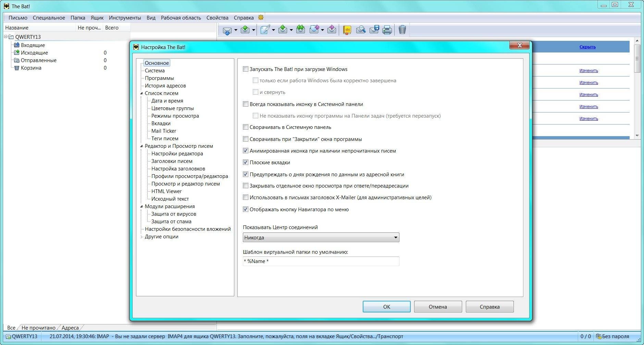Click the Корзина folder icon
The height and width of the screenshot is (345, 644).
click(x=16, y=68)
